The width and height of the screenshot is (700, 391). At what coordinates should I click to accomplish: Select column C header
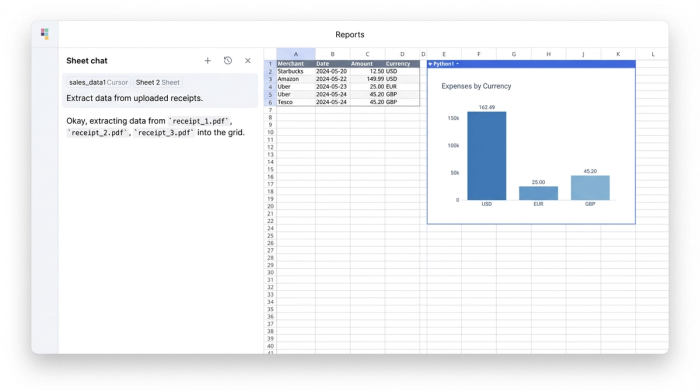(x=367, y=54)
